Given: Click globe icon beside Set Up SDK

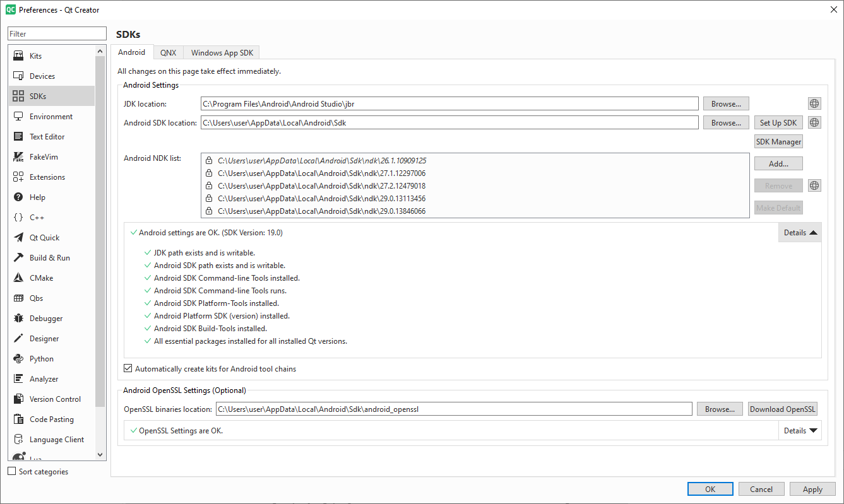Looking at the screenshot, I should coord(814,122).
